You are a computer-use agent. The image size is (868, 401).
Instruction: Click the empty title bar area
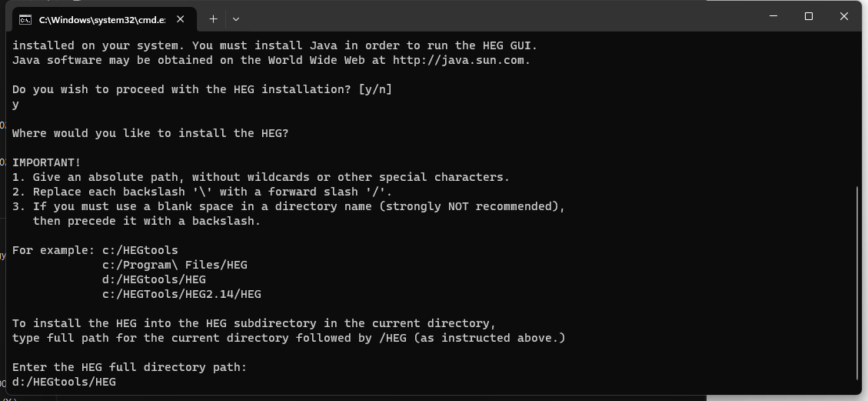pyautogui.click(x=498, y=18)
